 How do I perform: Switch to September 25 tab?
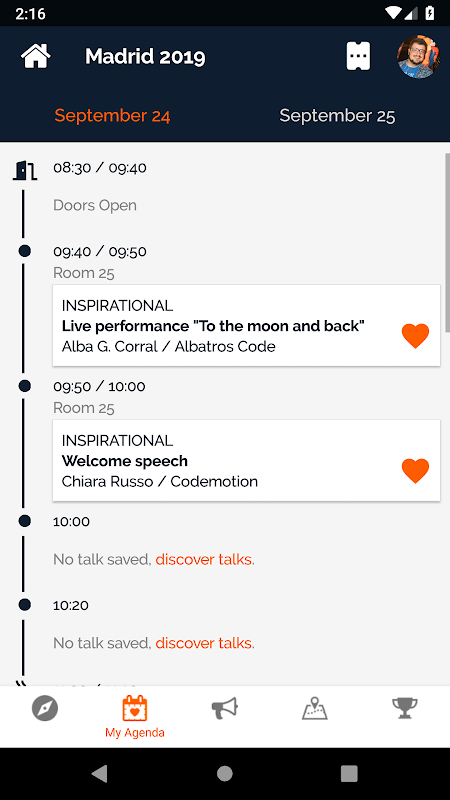coord(337,115)
